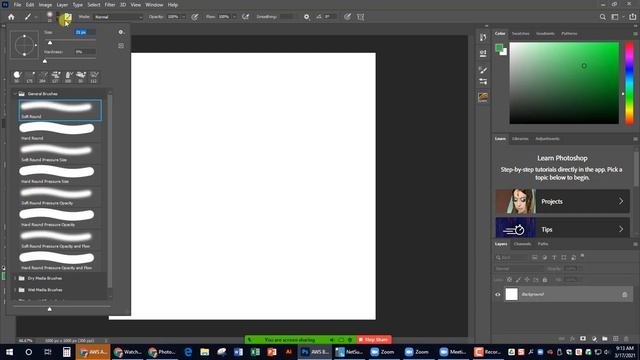Open Excel from the taskbar
This screenshot has width=640, height=360.
tap(255, 352)
